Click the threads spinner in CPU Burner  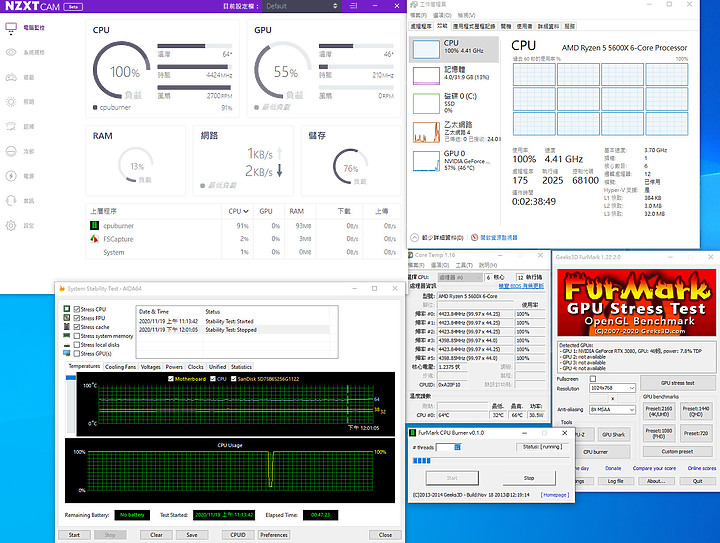pos(457,447)
